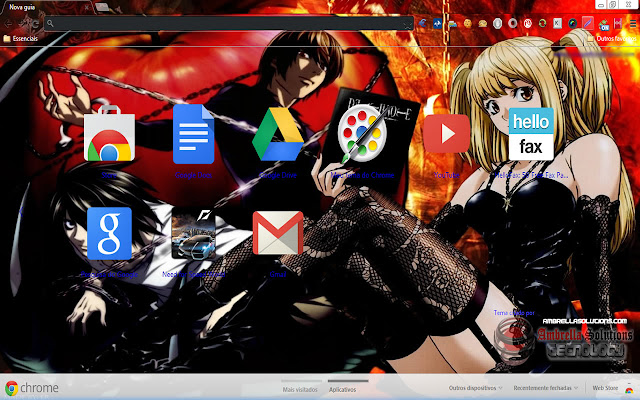This screenshot has width=640, height=400.
Task: Click the cookie extension icon
Action: pos(468,24)
